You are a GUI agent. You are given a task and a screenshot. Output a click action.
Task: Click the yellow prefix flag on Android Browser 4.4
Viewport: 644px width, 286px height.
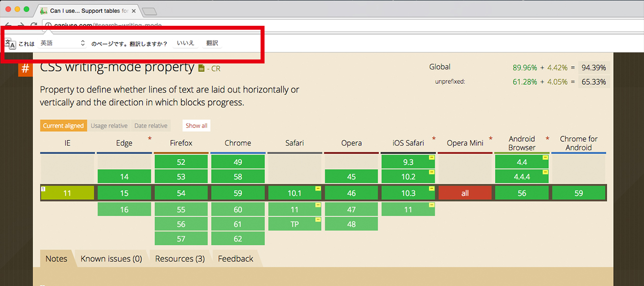pos(545,157)
